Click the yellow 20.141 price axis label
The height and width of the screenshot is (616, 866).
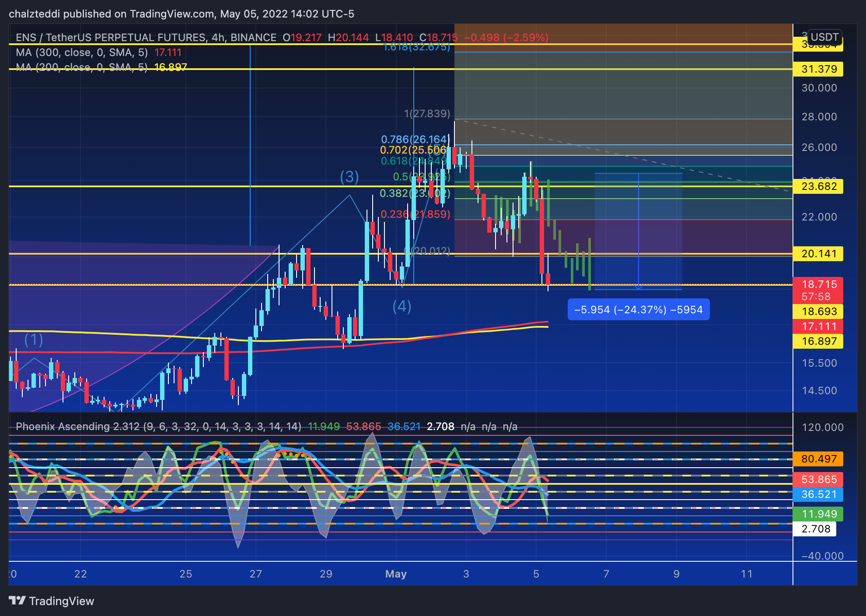(x=818, y=254)
